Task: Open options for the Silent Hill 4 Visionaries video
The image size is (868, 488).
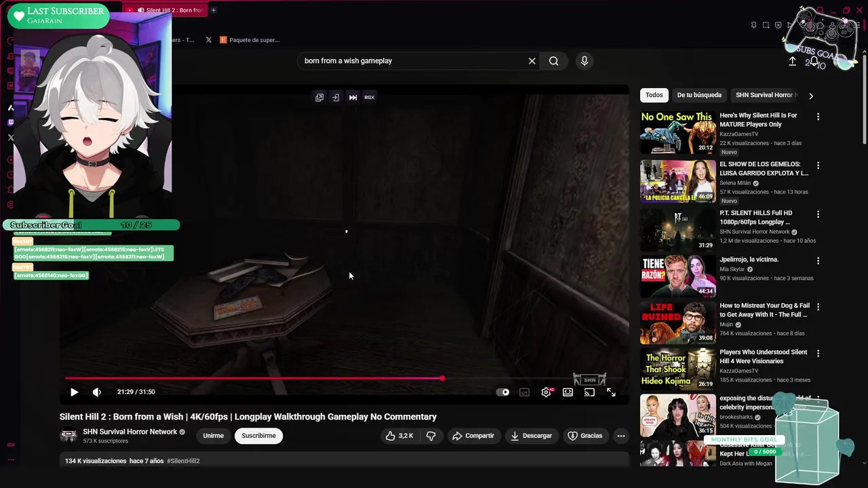Action: [x=818, y=354]
